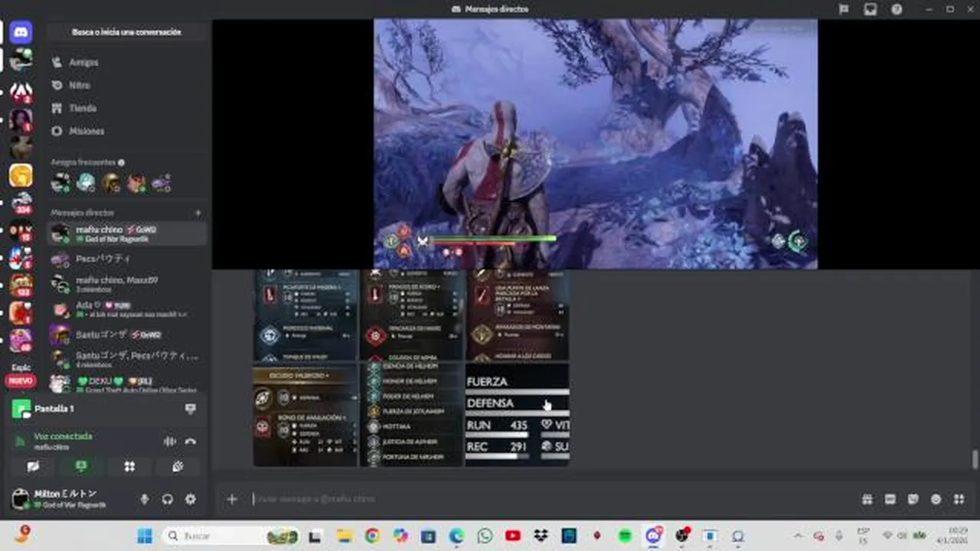980x551 pixels.
Task: Click info icon beside Amigos frecuentes
Action: [122, 162]
